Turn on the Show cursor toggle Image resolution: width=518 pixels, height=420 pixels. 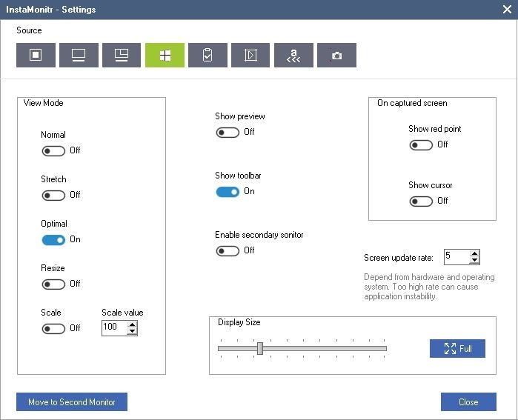click(420, 201)
